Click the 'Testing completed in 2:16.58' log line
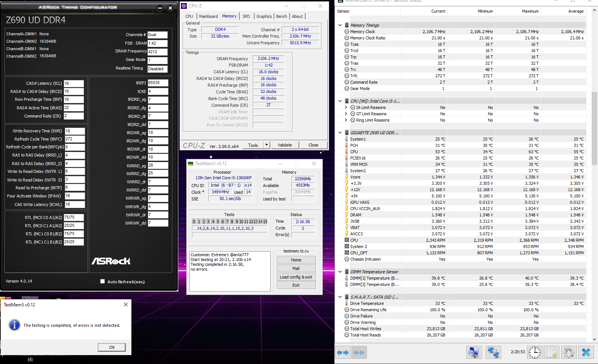This screenshot has height=364, width=598. click(x=217, y=264)
